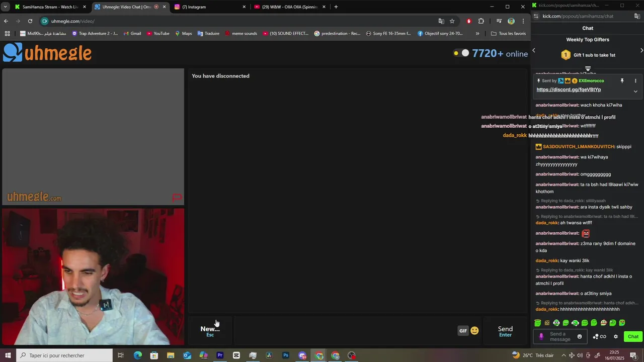The image size is (644, 362).
Task: Click the uhmegle.com address bar
Action: coord(242,21)
